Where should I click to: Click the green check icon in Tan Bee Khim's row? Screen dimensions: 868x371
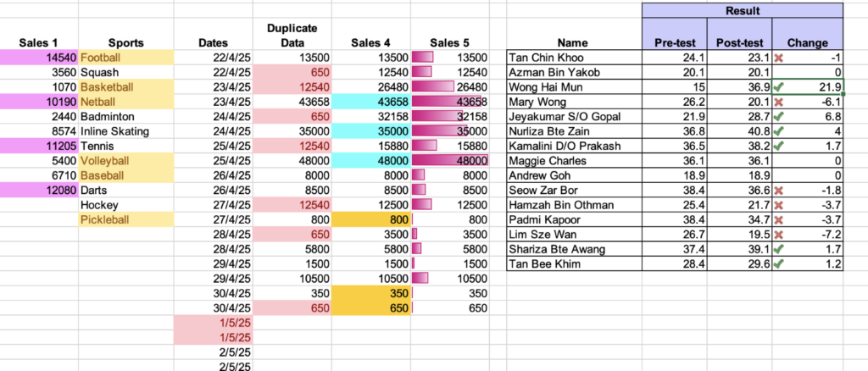(780, 264)
